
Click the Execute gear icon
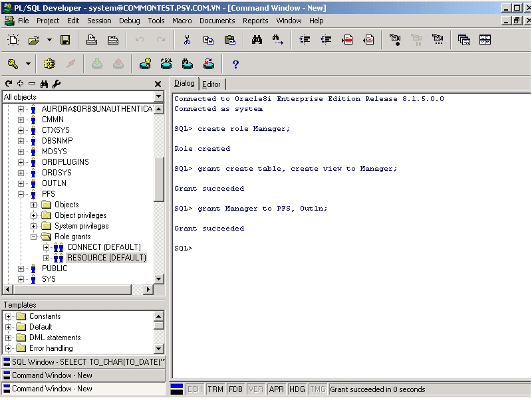(x=49, y=64)
